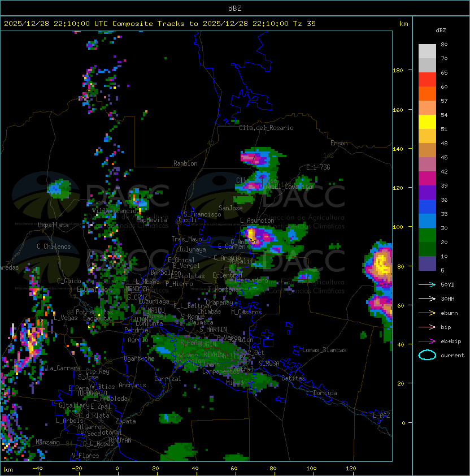This screenshot has width=470, height=476.
Task: Click the '100' tick label on the vertical km axis
Action: click(398, 227)
